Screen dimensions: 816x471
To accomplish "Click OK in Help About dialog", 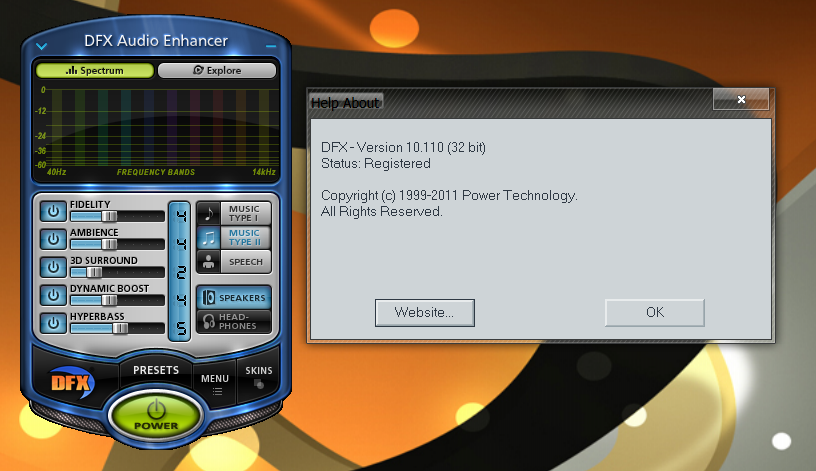I will coord(655,312).
